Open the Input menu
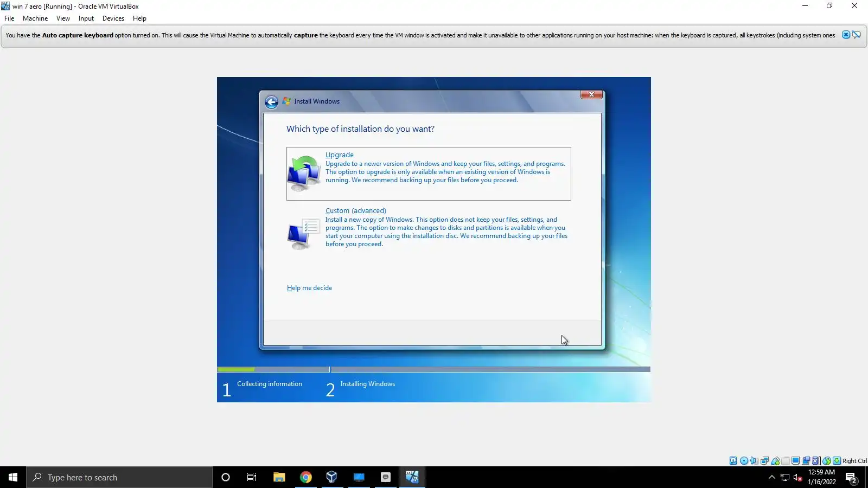This screenshot has height=488, width=868. [x=86, y=18]
